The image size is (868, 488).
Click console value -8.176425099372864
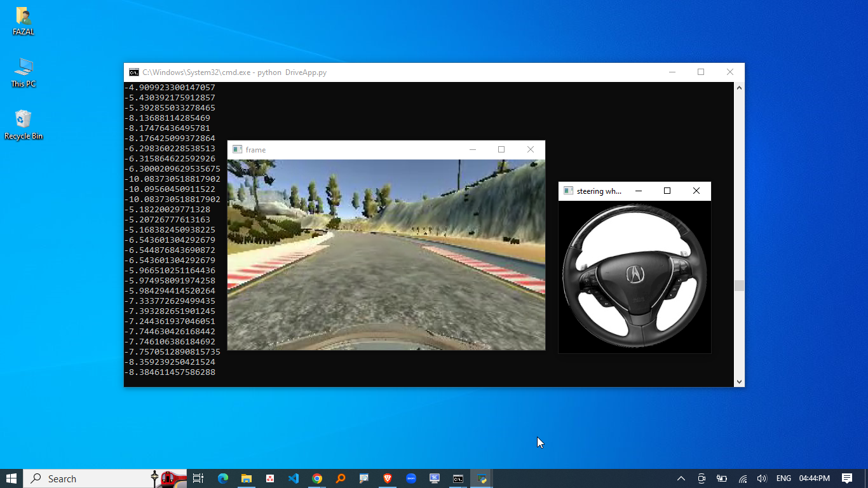170,139
